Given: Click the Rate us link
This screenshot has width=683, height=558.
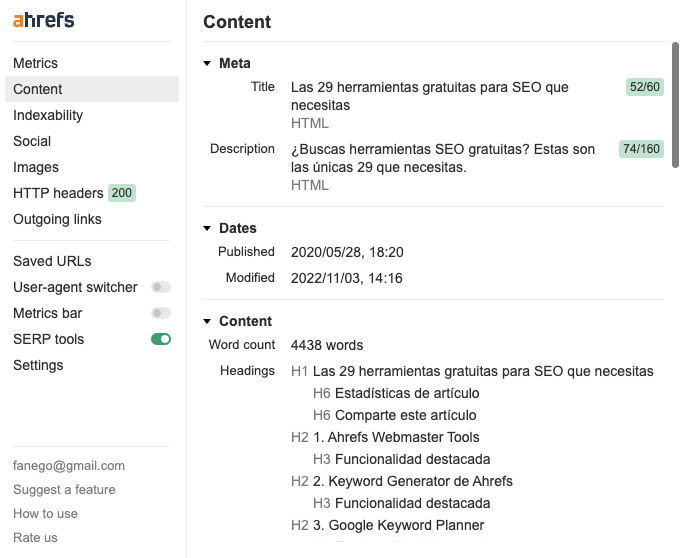Looking at the screenshot, I should 35,538.
